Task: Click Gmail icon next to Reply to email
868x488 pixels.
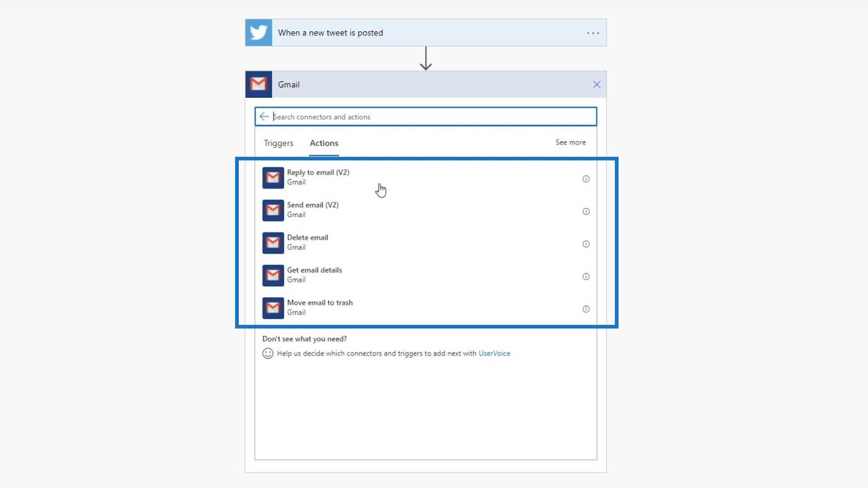Action: point(273,177)
